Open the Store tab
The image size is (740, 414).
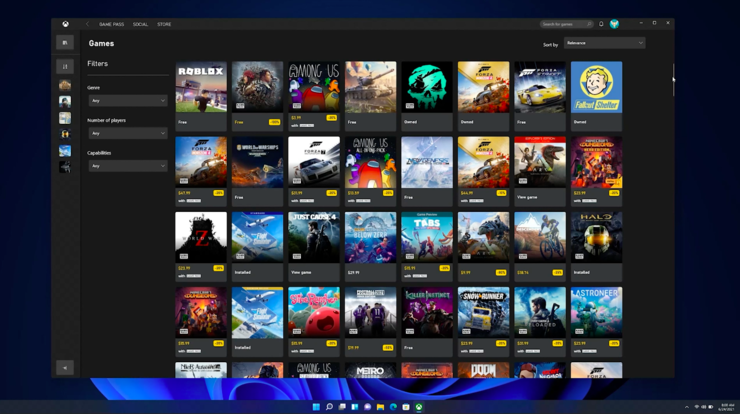(x=164, y=24)
